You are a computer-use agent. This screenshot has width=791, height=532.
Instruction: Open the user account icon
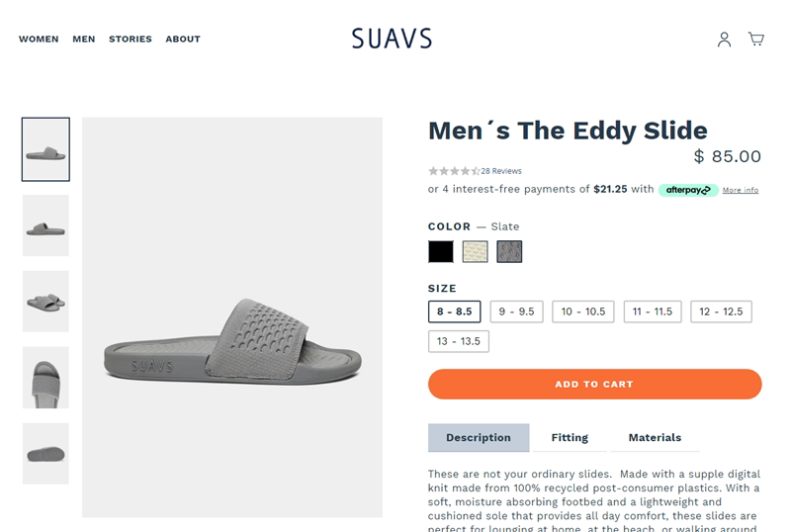pos(724,40)
